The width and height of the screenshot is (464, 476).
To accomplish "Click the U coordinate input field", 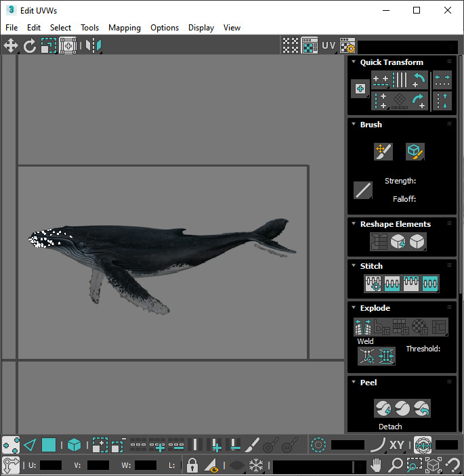I will pyautogui.click(x=51, y=465).
